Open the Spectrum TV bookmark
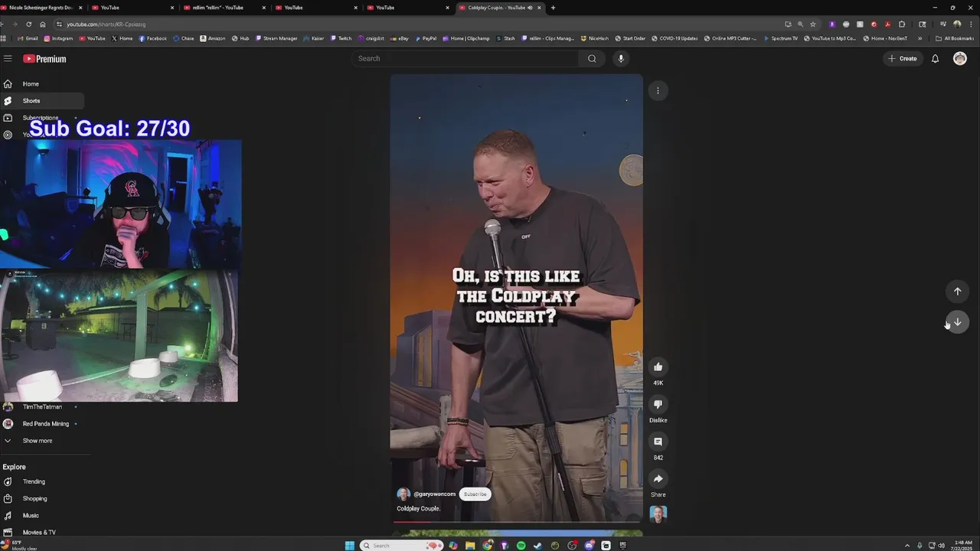980x551 pixels. point(780,38)
